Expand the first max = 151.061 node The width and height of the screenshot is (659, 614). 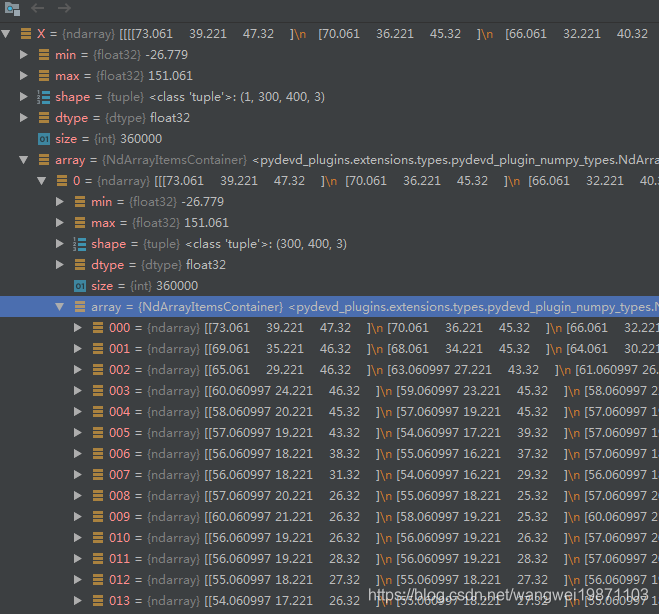[24, 76]
